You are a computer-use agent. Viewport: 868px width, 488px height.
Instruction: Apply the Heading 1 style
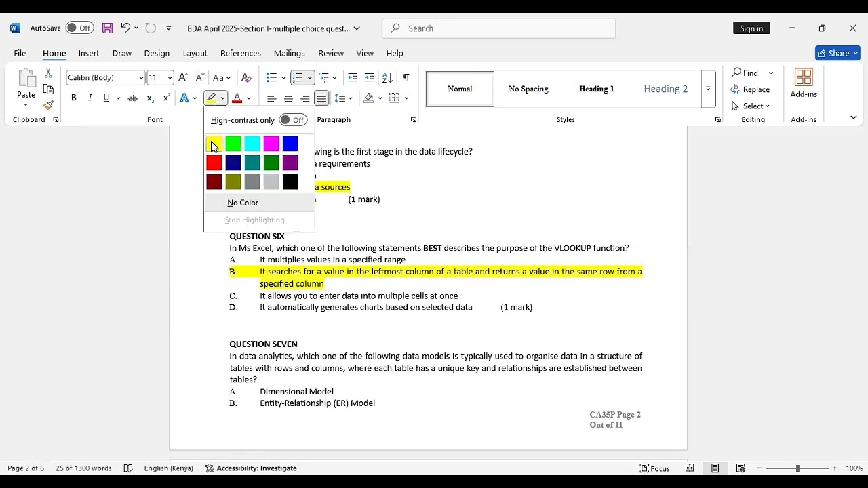click(597, 89)
